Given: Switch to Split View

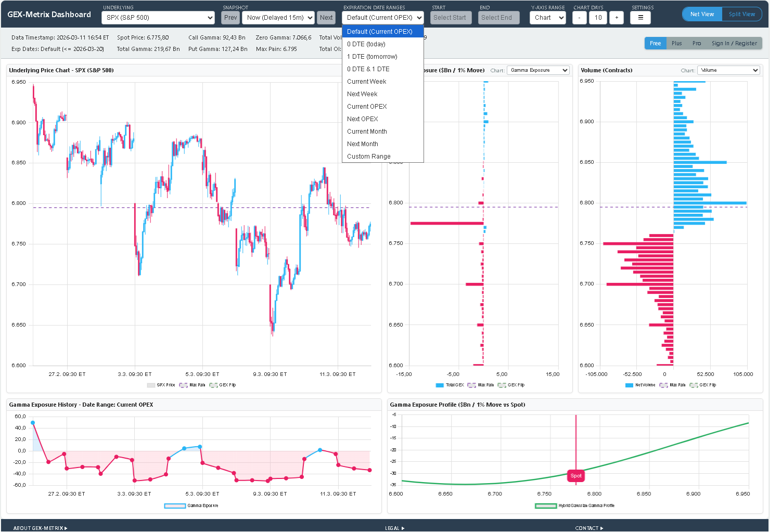Looking at the screenshot, I should (742, 14).
